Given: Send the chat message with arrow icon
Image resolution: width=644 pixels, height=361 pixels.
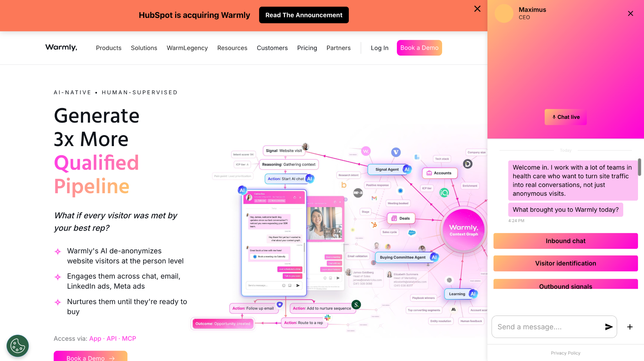Looking at the screenshot, I should tap(609, 327).
